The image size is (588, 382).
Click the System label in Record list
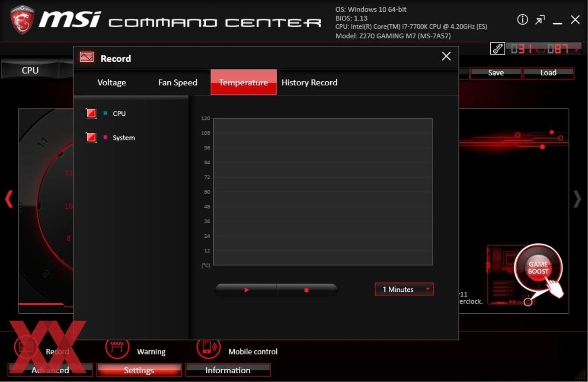click(x=124, y=138)
